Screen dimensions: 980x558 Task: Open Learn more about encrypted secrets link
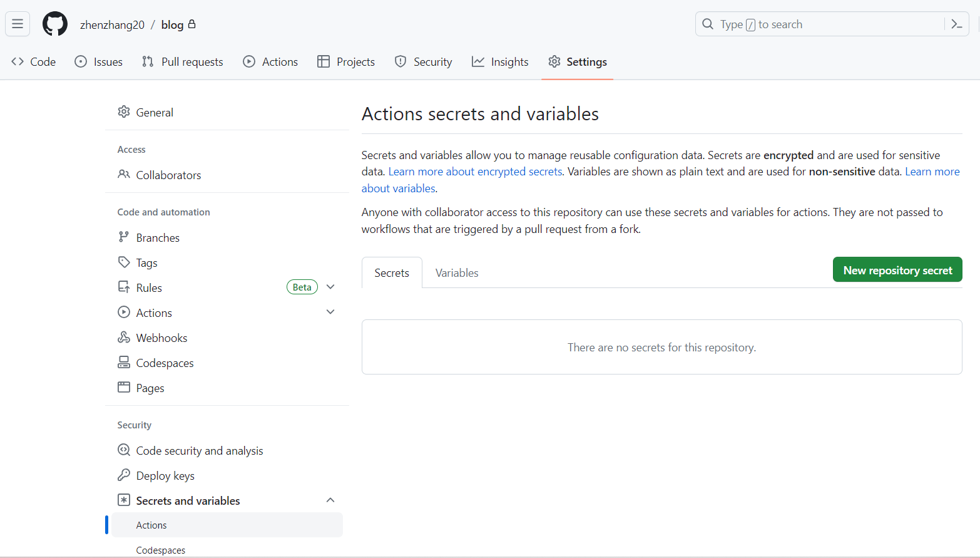(x=475, y=172)
